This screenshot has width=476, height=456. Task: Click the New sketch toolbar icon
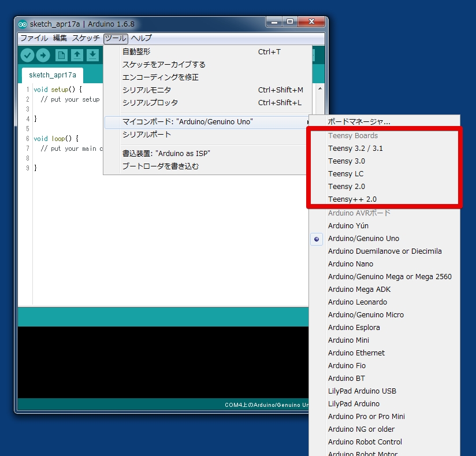[x=61, y=55]
